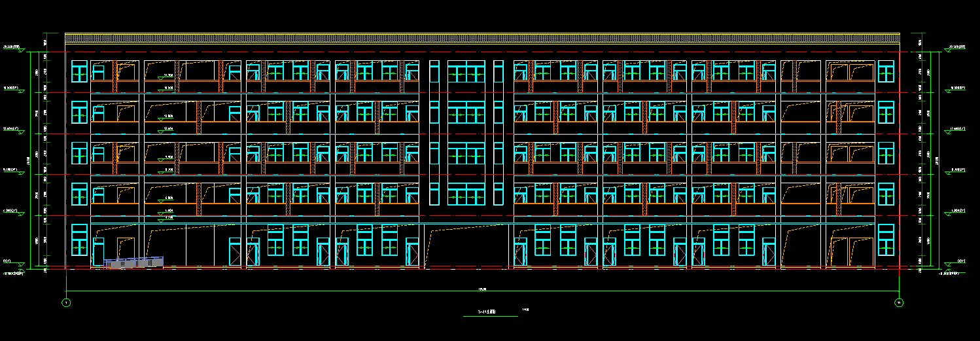This screenshot has height=341, width=980.
Task: Select the scale note beside drawing title
Action: pyautogui.click(x=525, y=310)
